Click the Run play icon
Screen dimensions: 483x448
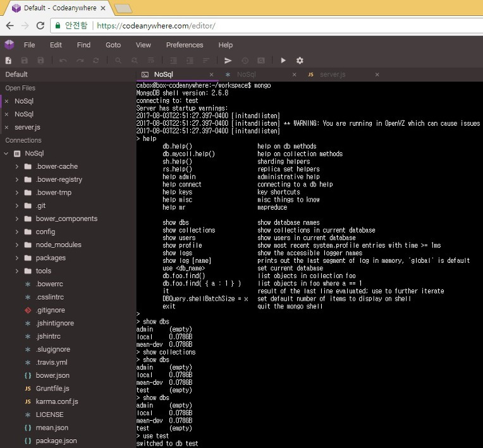(x=283, y=61)
